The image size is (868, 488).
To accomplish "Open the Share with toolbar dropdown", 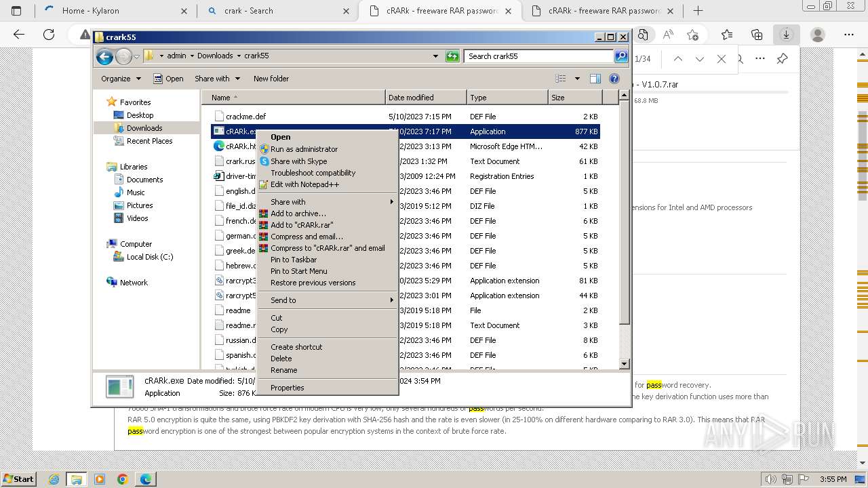I will pos(217,79).
